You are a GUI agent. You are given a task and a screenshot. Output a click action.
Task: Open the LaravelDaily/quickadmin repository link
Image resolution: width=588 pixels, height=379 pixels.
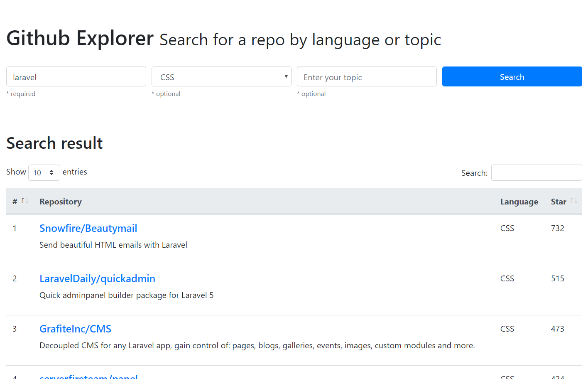click(x=97, y=278)
